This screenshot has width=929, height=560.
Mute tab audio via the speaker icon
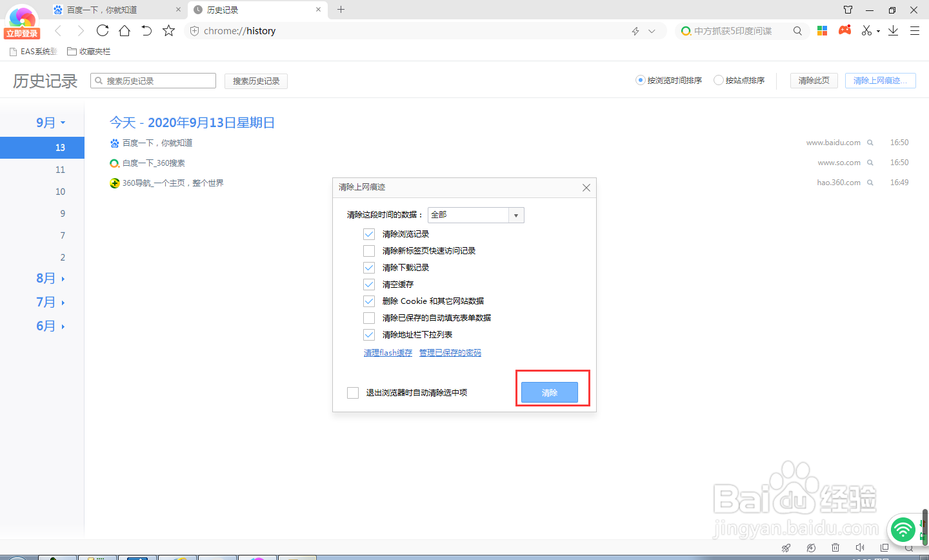860,548
